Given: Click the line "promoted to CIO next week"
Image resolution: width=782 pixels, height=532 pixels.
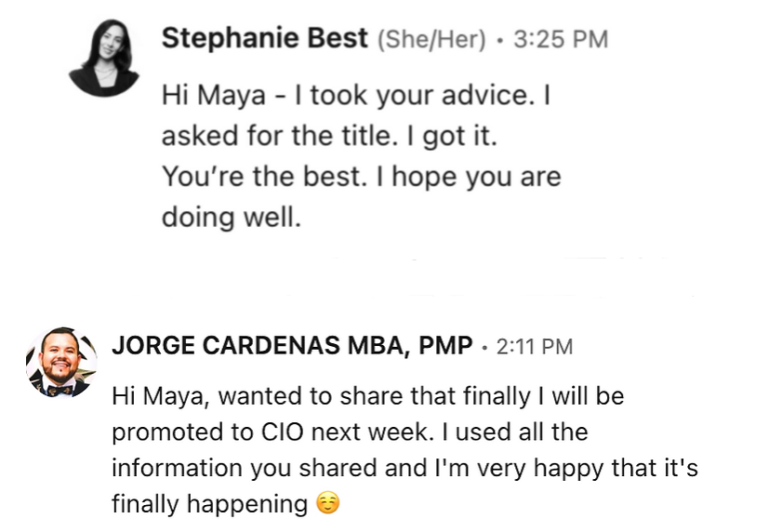Looking at the screenshot, I should point(350,432).
